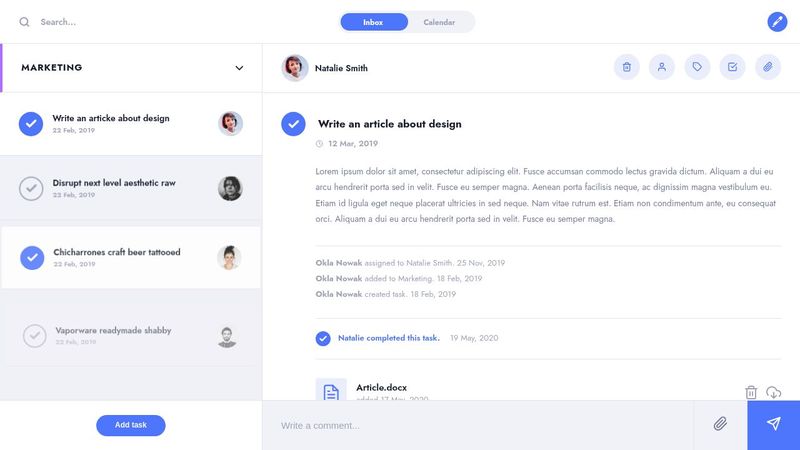Switch to the Calendar tab
Screen dimensions: 800x450
point(439,22)
